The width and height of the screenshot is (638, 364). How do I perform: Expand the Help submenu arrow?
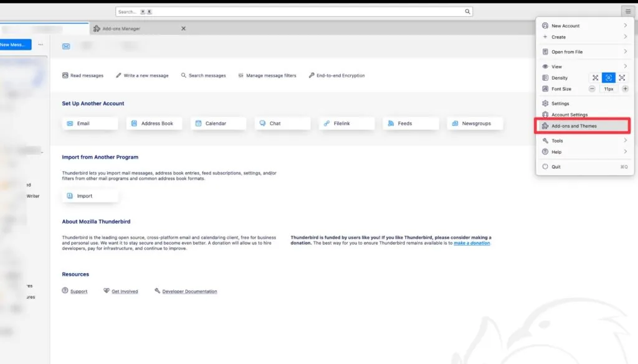click(x=626, y=152)
